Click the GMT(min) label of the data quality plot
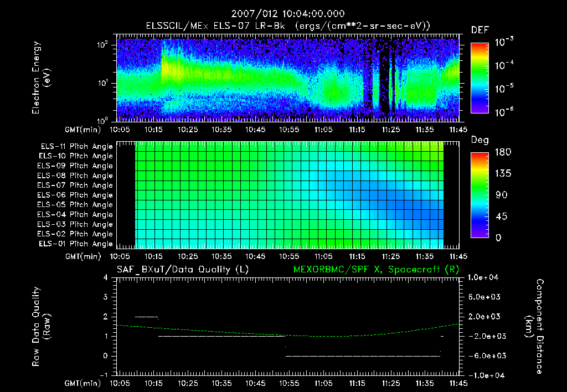 coord(83,384)
